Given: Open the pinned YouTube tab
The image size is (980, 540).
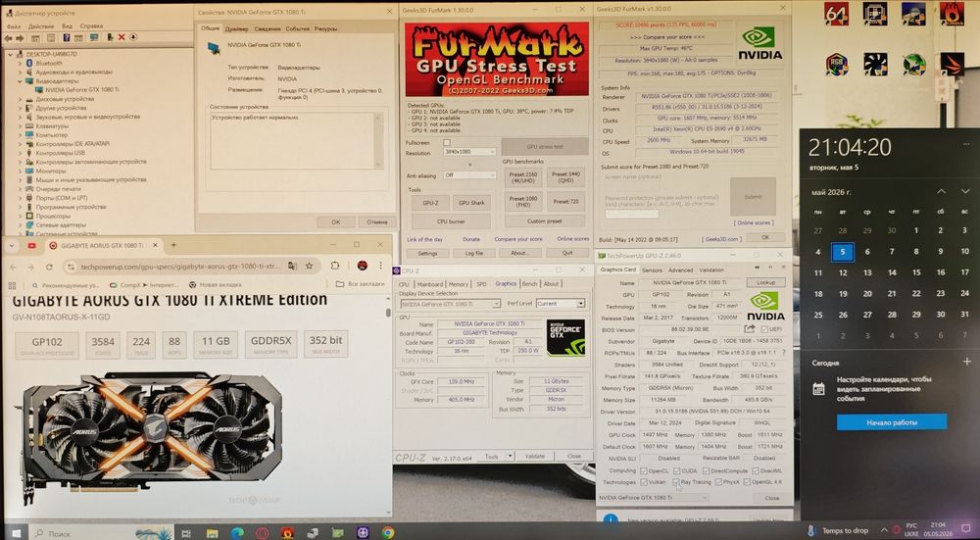Looking at the screenshot, I should tap(31, 246).
